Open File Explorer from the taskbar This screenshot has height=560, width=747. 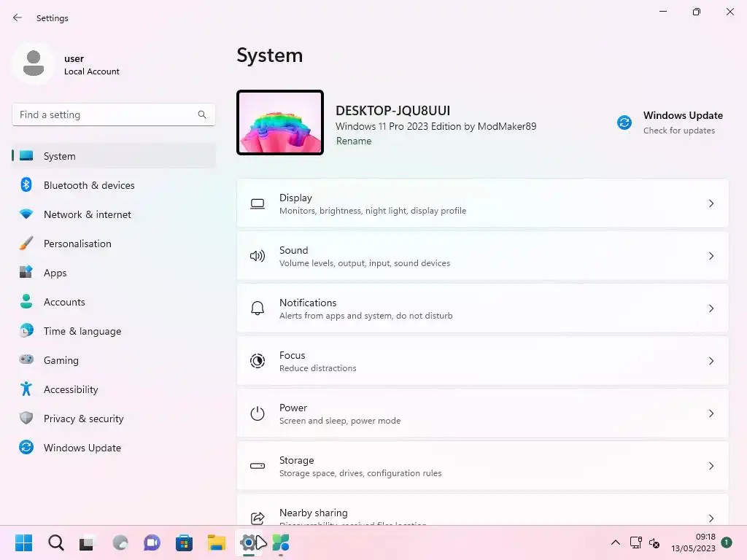pos(216,542)
